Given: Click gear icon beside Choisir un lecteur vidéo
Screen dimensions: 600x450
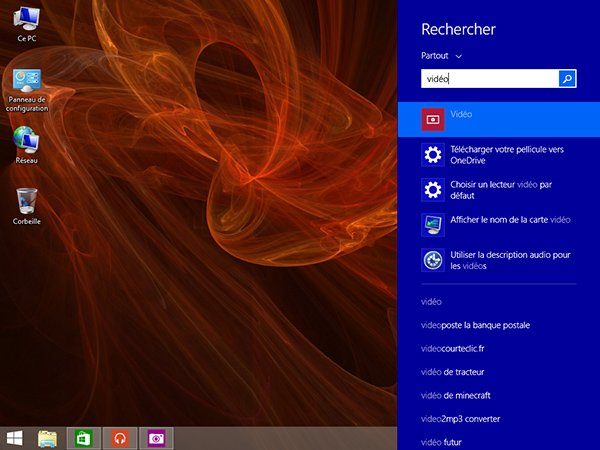Looking at the screenshot, I should click(x=433, y=190).
